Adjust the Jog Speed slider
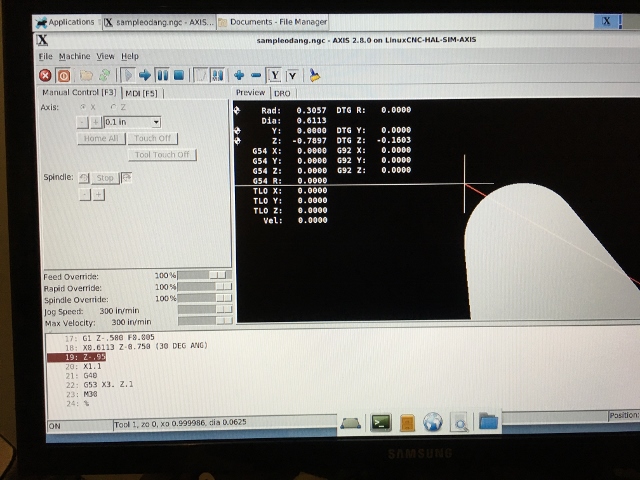This screenshot has width=640, height=480. (x=205, y=309)
